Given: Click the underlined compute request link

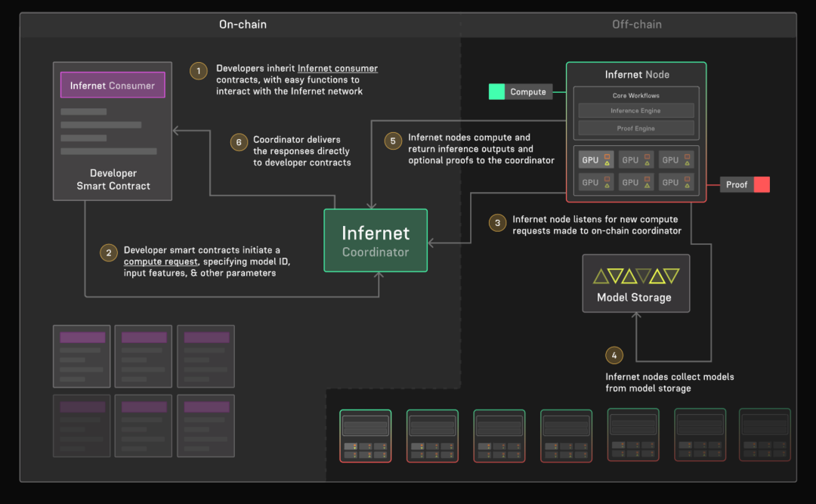Looking at the screenshot, I should pyautogui.click(x=160, y=261).
